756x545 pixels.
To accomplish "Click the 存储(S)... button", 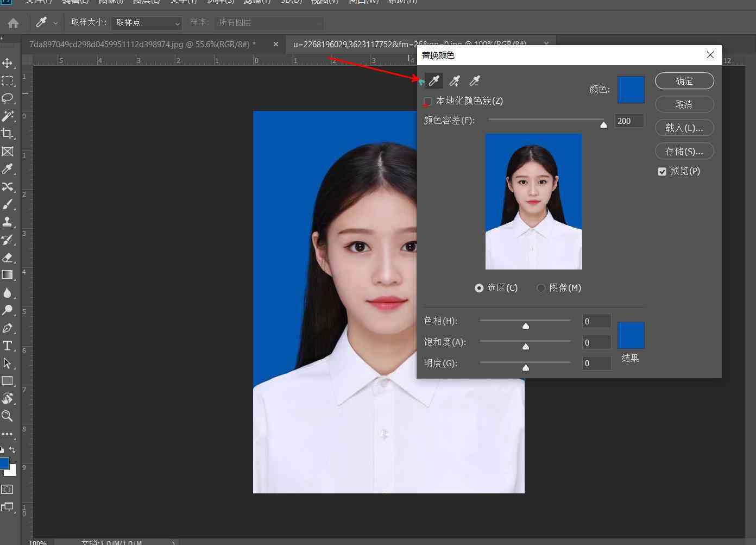I will [x=684, y=151].
